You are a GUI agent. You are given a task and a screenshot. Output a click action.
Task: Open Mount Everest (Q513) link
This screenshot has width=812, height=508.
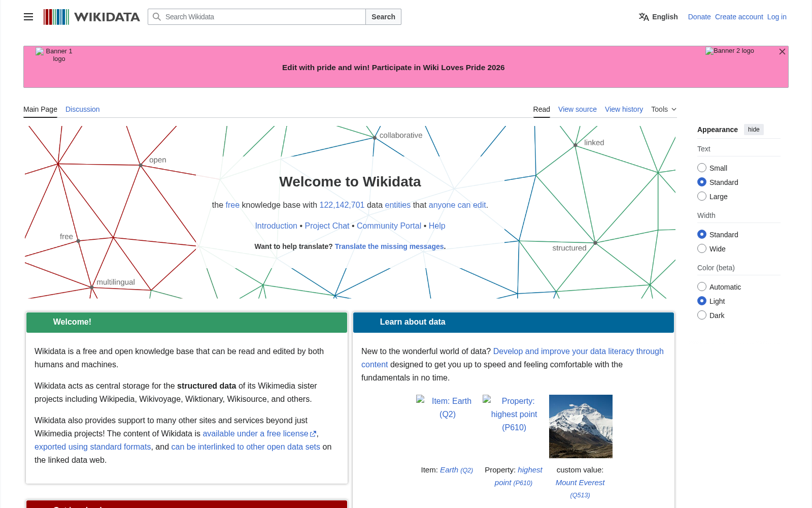[x=580, y=489]
